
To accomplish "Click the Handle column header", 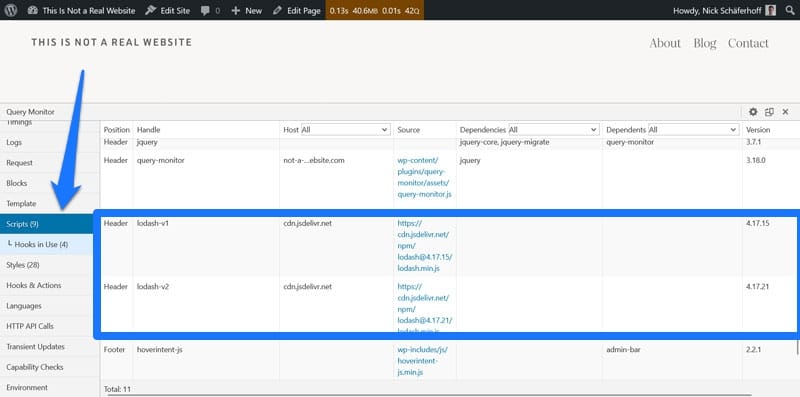I will 148,130.
